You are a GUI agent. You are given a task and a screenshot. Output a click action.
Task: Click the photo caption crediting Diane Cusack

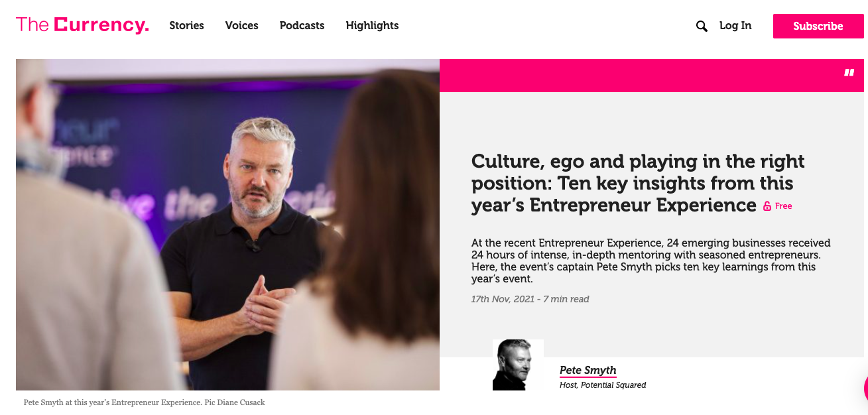144,402
